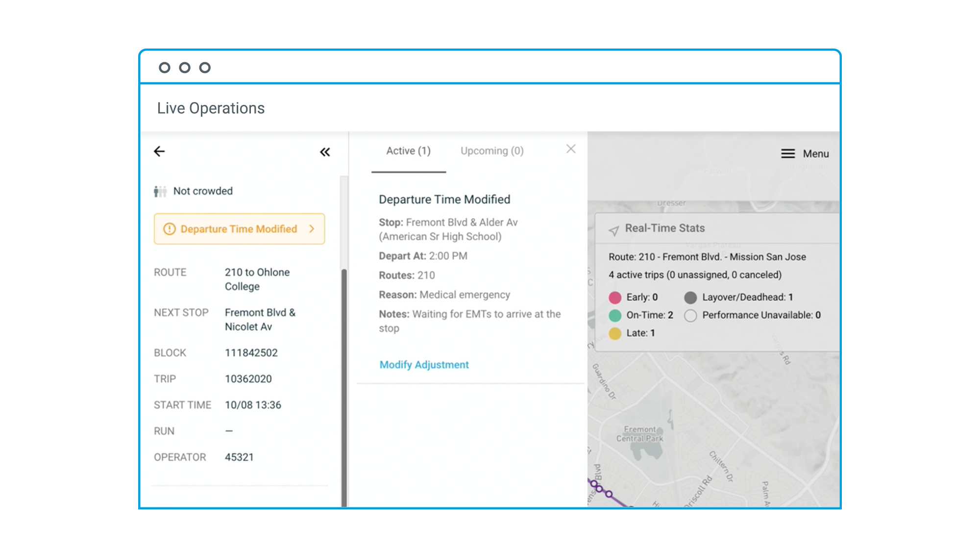Viewport: 980px width, 554px height.
Task: Click the back arrow icon
Action: [159, 151]
